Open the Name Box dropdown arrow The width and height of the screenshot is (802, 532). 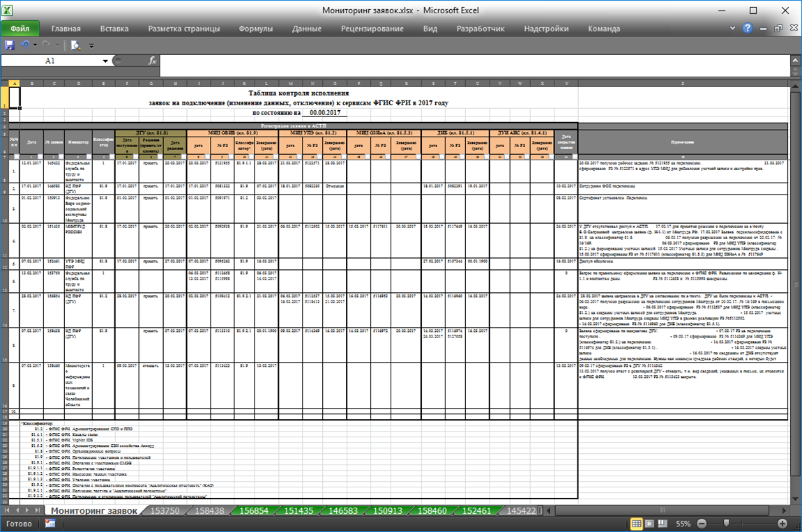coord(105,61)
